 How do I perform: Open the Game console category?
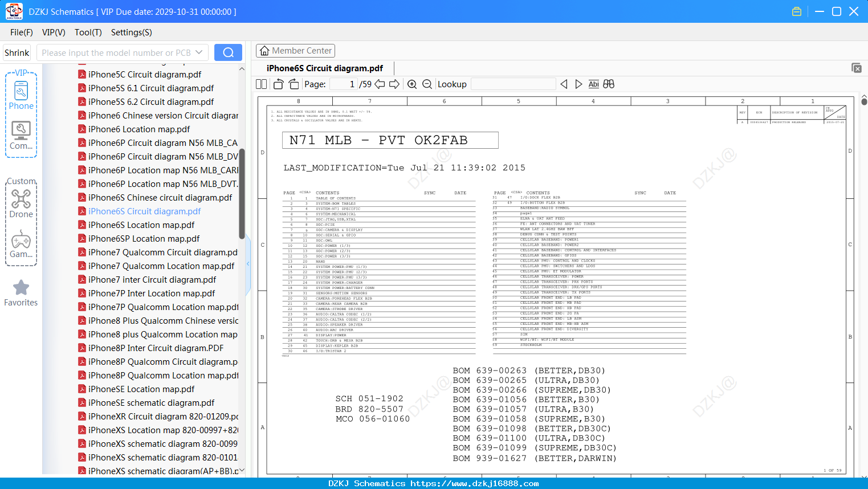tap(21, 244)
